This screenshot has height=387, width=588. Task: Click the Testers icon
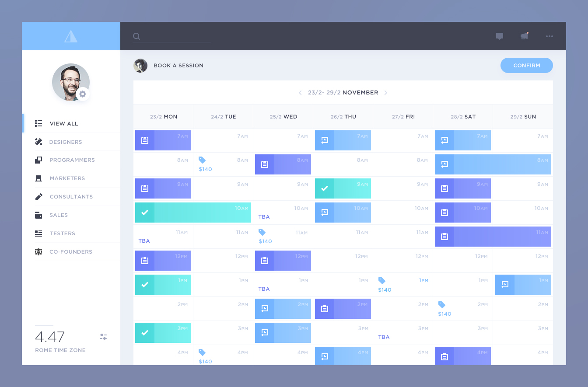coord(38,234)
